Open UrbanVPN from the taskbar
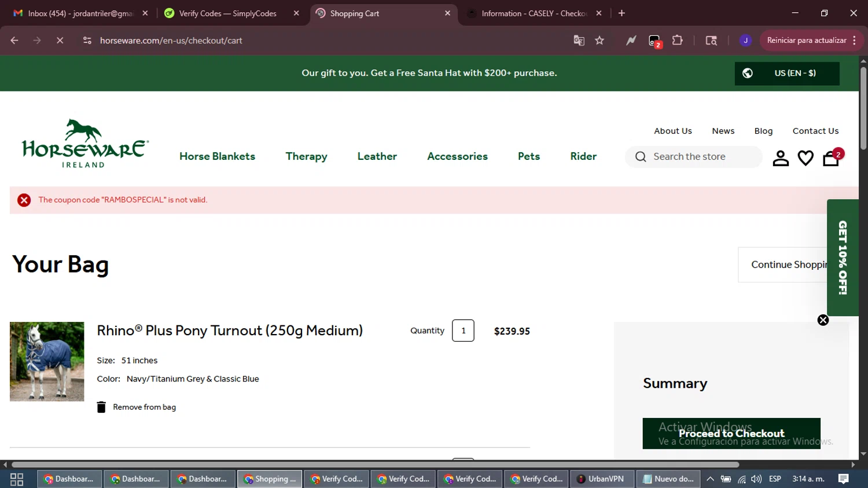This screenshot has width=868, height=488. (x=601, y=479)
